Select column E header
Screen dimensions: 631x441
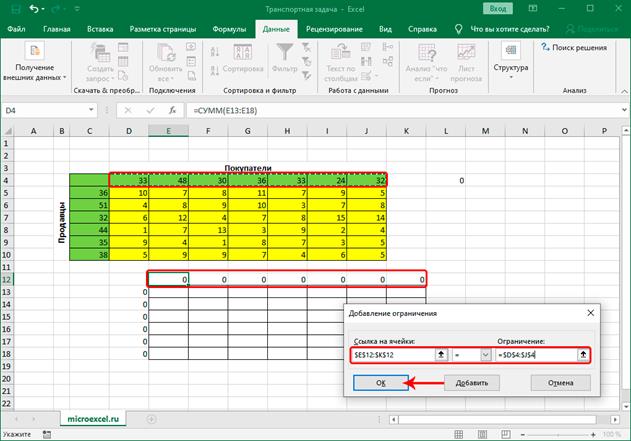pyautogui.click(x=168, y=131)
